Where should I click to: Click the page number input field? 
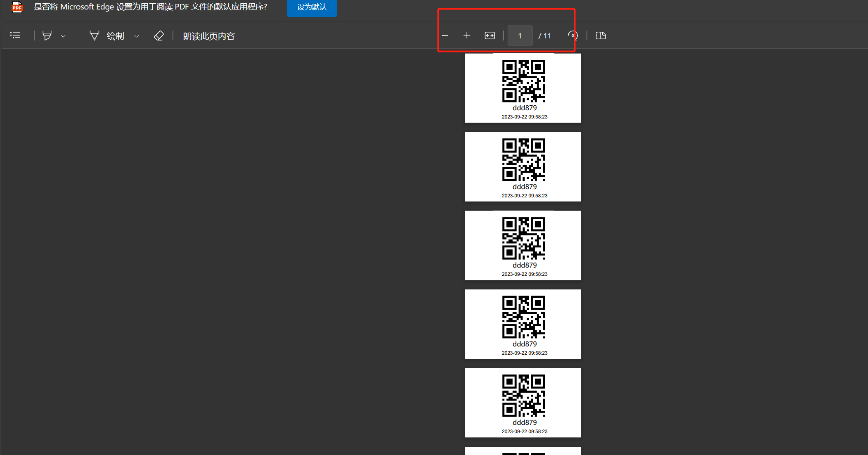click(x=520, y=36)
